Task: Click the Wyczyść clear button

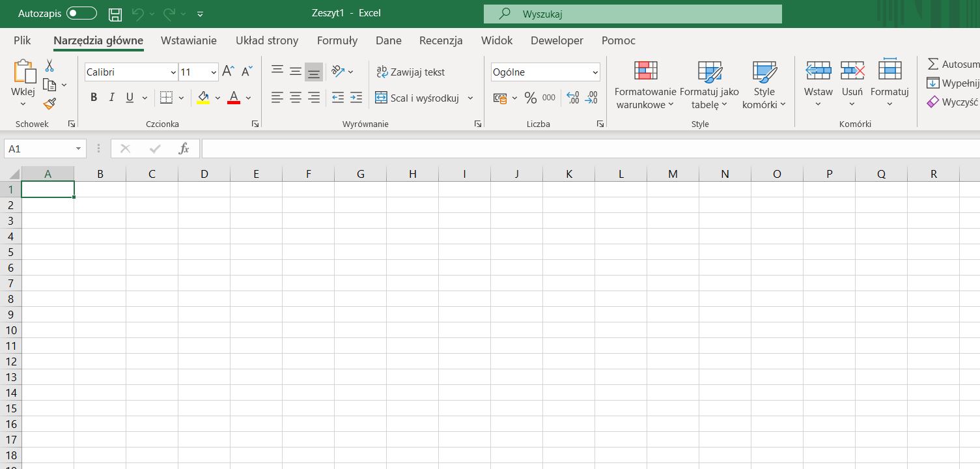Action: (x=952, y=102)
